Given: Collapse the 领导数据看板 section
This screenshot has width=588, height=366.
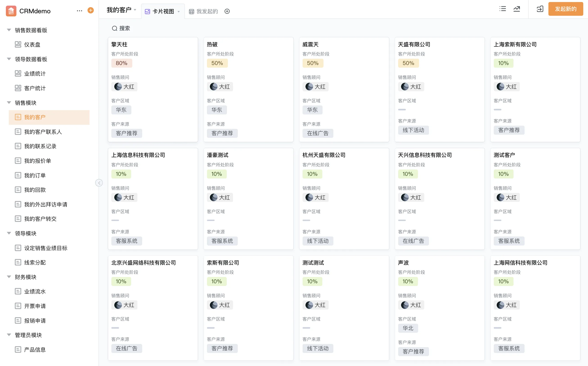Looking at the screenshot, I should [x=9, y=59].
